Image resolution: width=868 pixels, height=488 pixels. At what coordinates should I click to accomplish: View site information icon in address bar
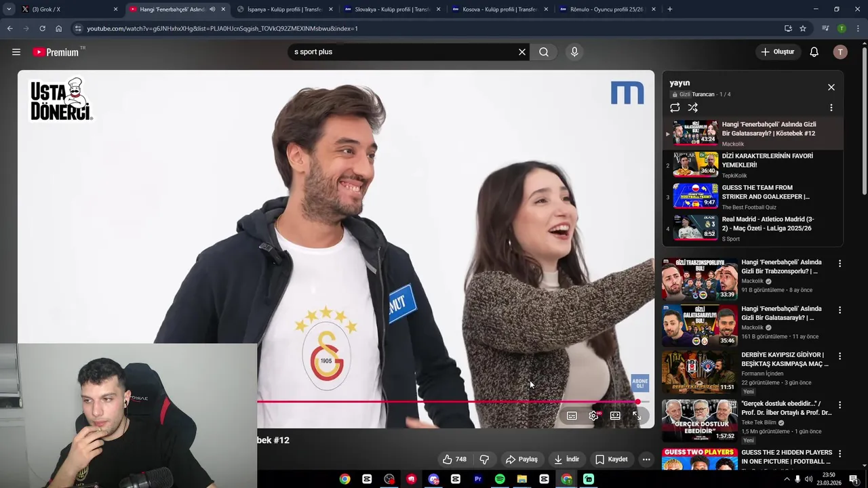(x=78, y=28)
